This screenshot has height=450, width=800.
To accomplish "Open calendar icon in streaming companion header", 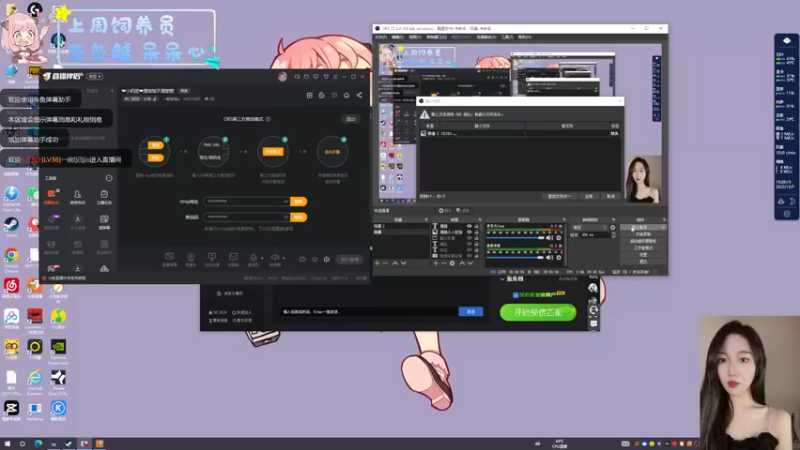I will click(x=309, y=95).
